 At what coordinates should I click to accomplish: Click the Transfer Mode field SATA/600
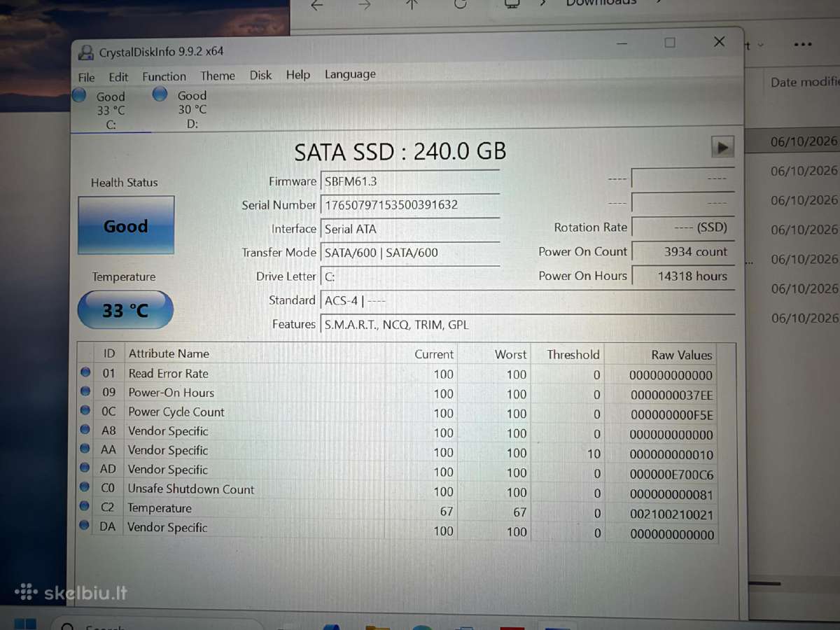click(410, 253)
